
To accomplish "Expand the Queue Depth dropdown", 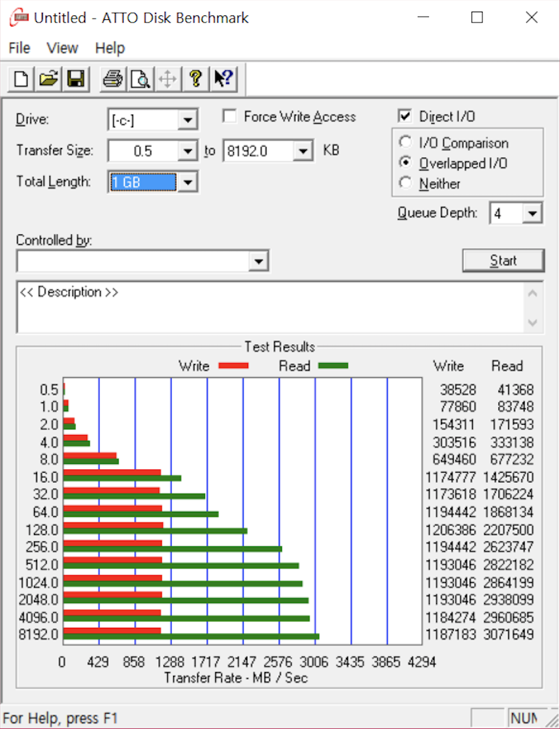I will click(x=532, y=213).
